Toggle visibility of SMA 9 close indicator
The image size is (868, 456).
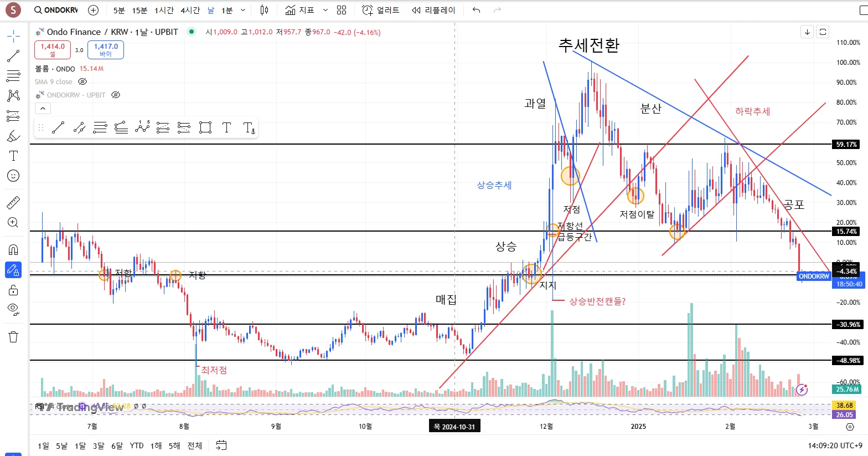(82, 81)
